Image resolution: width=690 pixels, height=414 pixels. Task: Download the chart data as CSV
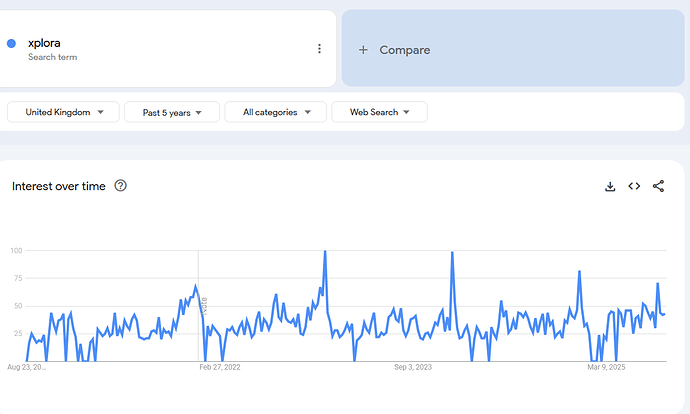[610, 186]
